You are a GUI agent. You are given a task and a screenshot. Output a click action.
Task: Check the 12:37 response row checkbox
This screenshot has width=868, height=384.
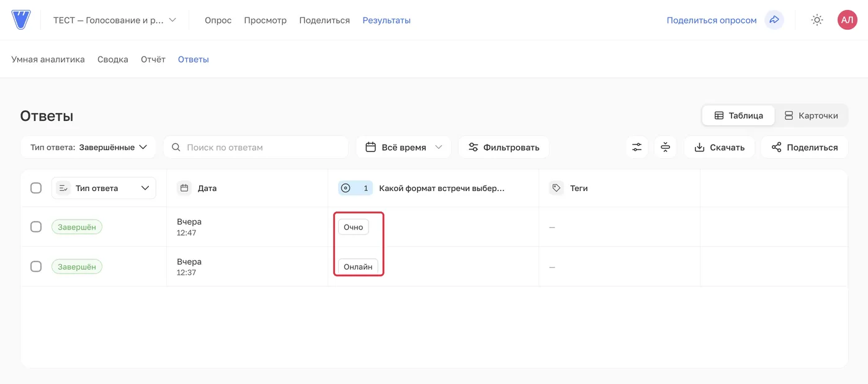pyautogui.click(x=36, y=266)
